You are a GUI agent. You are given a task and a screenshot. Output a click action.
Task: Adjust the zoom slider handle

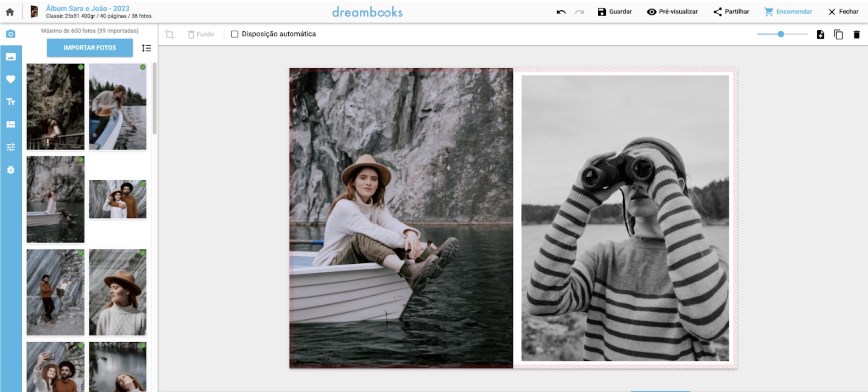(x=781, y=34)
